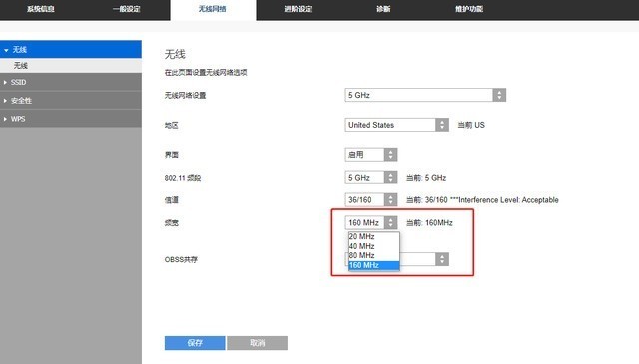Collapse the 无线 sidebar section arrow
639x364 pixels.
click(x=6, y=50)
